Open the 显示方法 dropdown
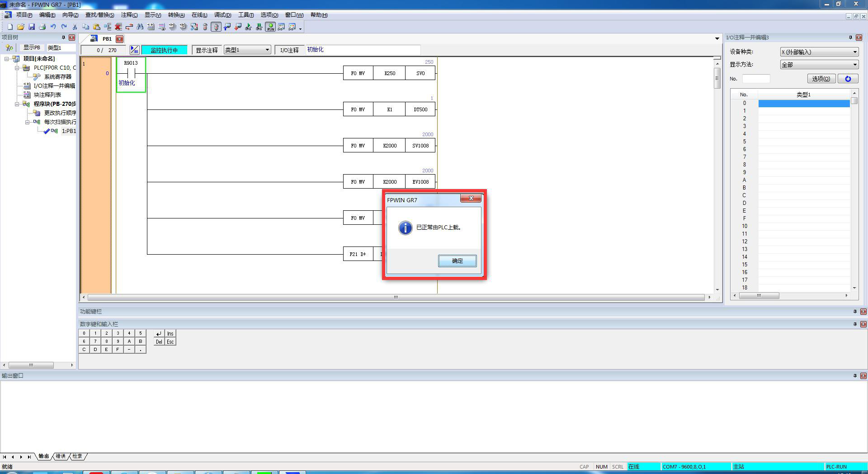868x474 pixels. [819, 65]
